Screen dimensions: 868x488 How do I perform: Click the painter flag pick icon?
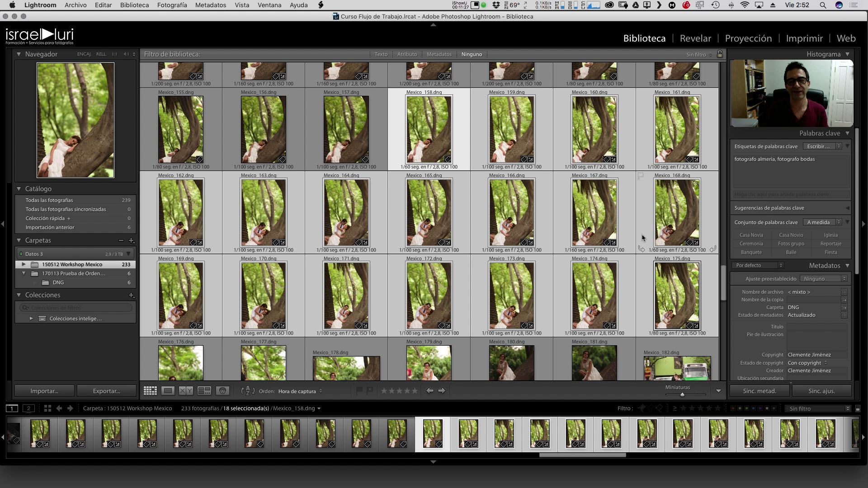359,390
